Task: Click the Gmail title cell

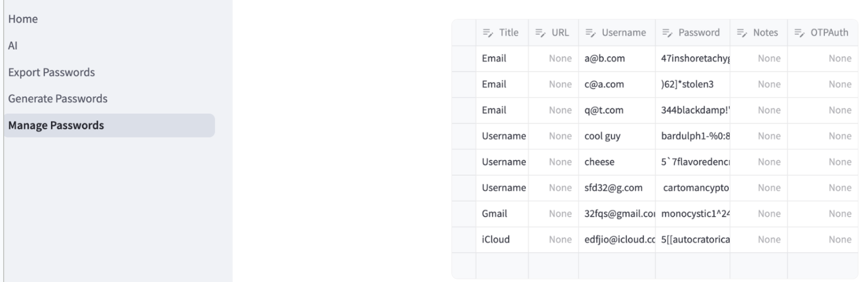Action: pos(502,214)
